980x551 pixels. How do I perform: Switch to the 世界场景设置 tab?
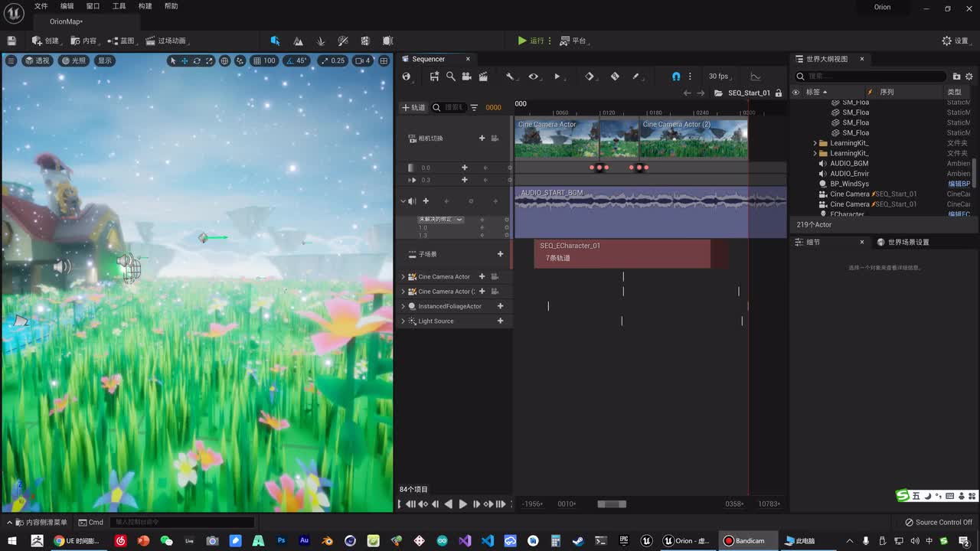click(x=907, y=242)
